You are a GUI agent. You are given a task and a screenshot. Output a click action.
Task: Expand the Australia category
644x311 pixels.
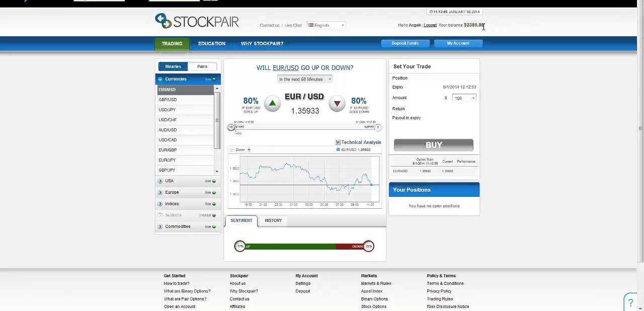click(x=188, y=215)
